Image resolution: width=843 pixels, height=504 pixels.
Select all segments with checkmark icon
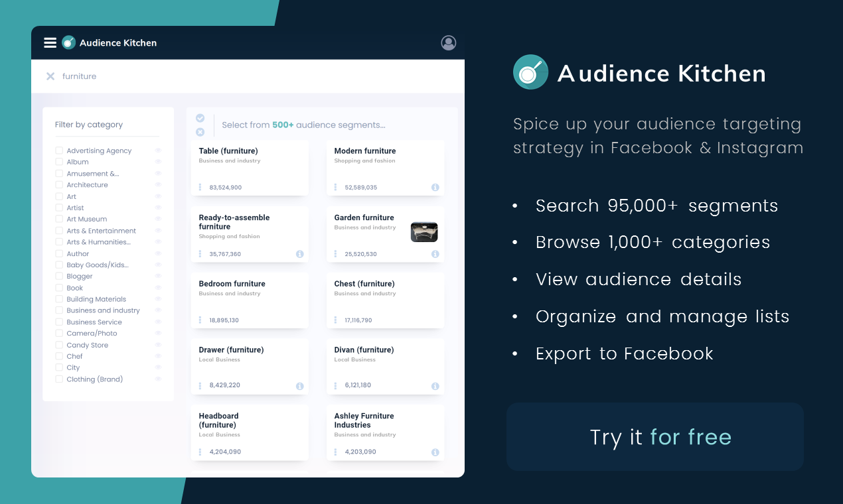pos(200,118)
